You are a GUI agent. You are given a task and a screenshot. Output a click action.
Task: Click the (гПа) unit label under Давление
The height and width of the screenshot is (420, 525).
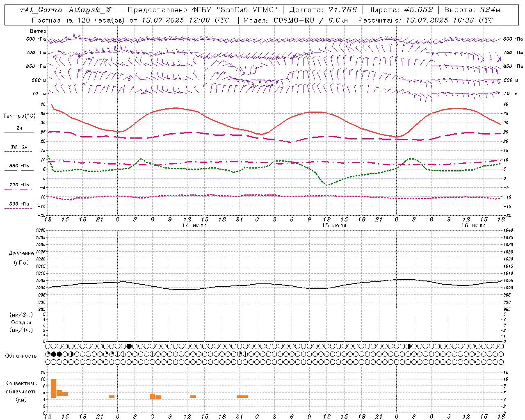tap(21, 263)
